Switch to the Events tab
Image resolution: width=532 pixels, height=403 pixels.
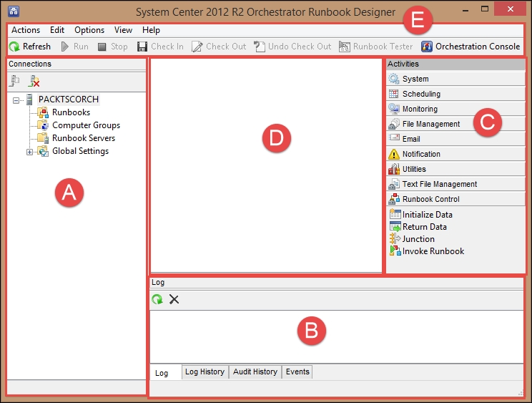[297, 372]
